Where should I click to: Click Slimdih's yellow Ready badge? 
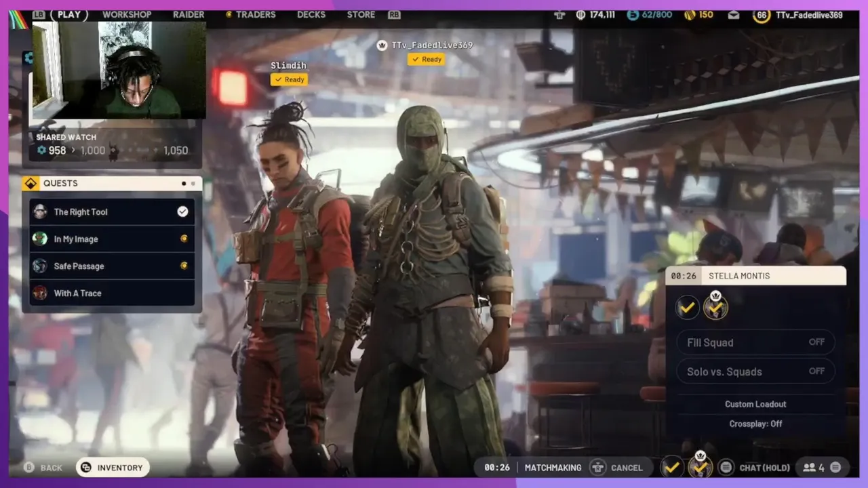[289, 79]
